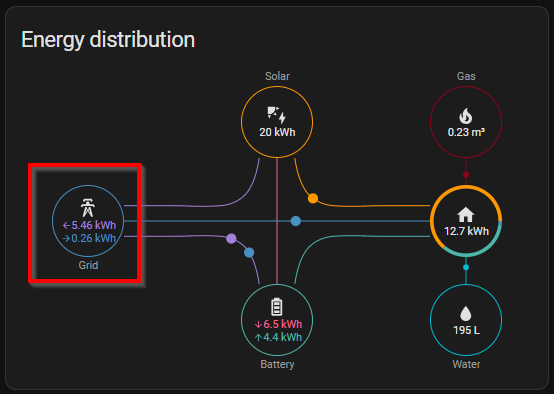Click the 0.26 kWh grid consumption value
Image resolution: width=554 pixels, height=394 pixels.
click(x=89, y=238)
